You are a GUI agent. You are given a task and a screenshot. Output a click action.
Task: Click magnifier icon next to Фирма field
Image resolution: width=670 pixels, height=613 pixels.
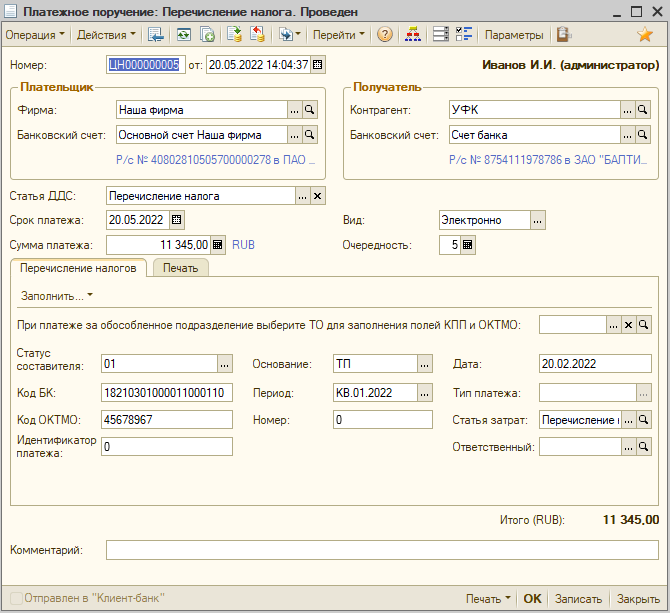310,110
